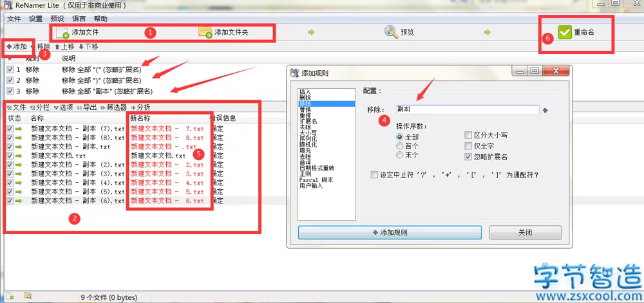Click the 添加文件夹 (Add Folders) toolbar icon
Image resolution: width=644 pixels, height=303 pixels.
pos(205,32)
